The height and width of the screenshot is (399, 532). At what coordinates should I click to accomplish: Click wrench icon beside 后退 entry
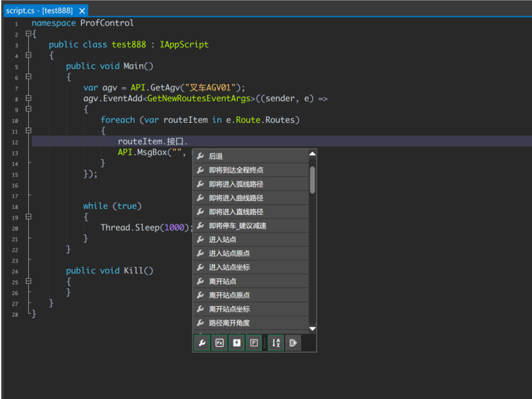point(200,156)
